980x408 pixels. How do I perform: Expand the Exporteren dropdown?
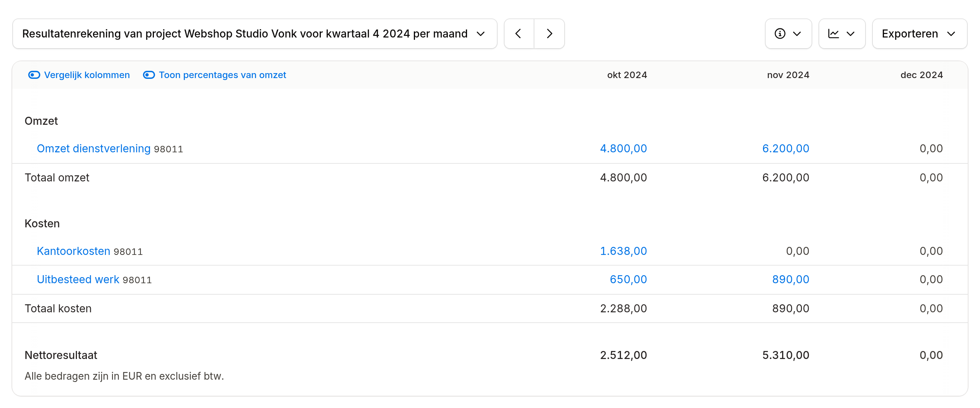pyautogui.click(x=920, y=34)
